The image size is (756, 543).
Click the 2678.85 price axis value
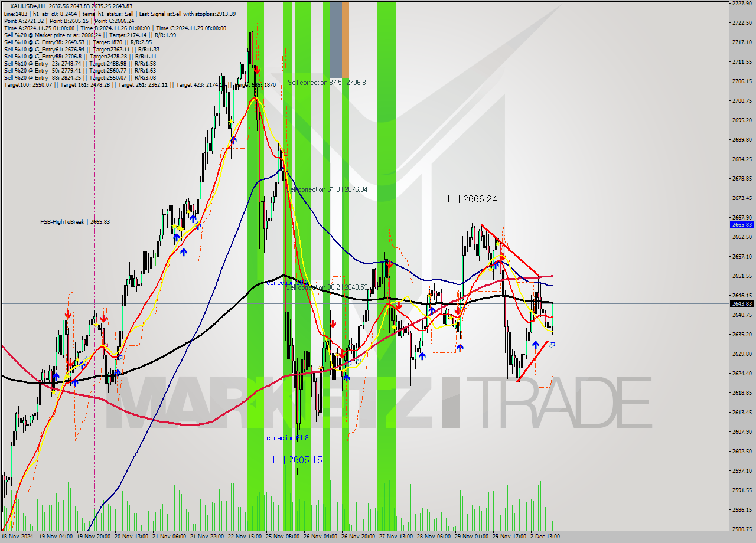pyautogui.click(x=742, y=178)
